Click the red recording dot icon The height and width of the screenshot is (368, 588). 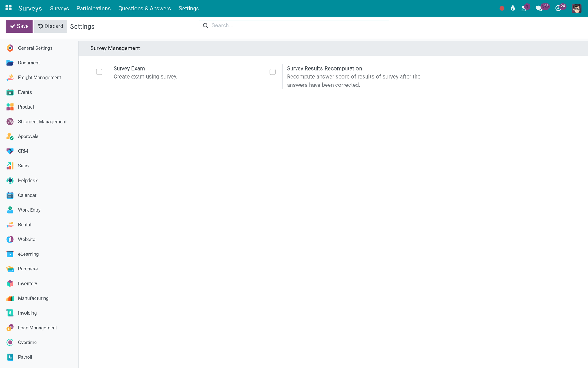(x=502, y=8)
